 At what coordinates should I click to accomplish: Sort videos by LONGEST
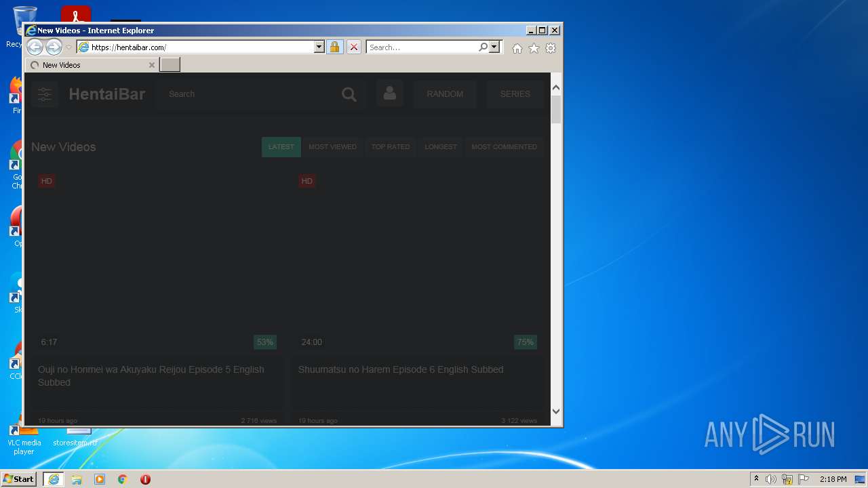pyautogui.click(x=441, y=147)
